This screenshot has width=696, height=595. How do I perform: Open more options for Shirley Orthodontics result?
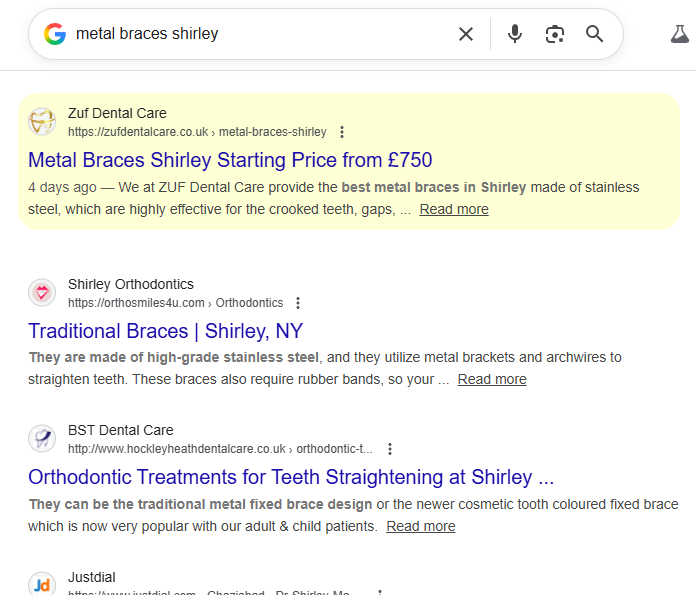pyautogui.click(x=298, y=303)
